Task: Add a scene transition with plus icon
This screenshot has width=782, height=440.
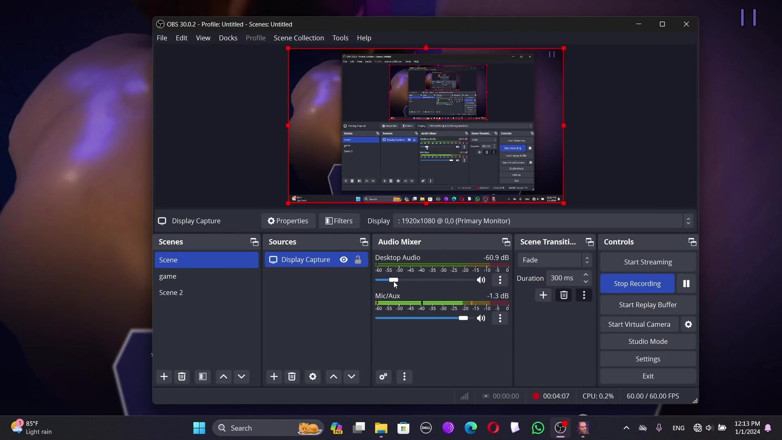Action: coord(543,295)
